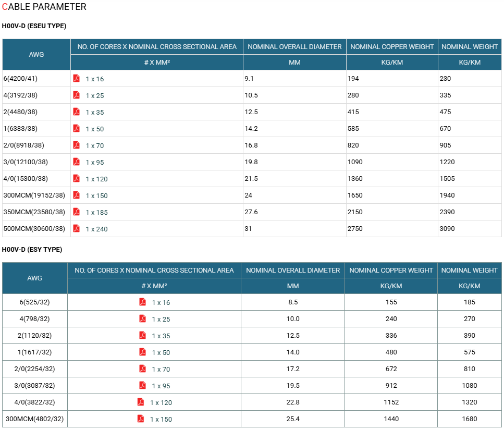This screenshot has height=430, width=504.
Task: Open the ESEU 1 x 185 link
Action: coord(97,213)
